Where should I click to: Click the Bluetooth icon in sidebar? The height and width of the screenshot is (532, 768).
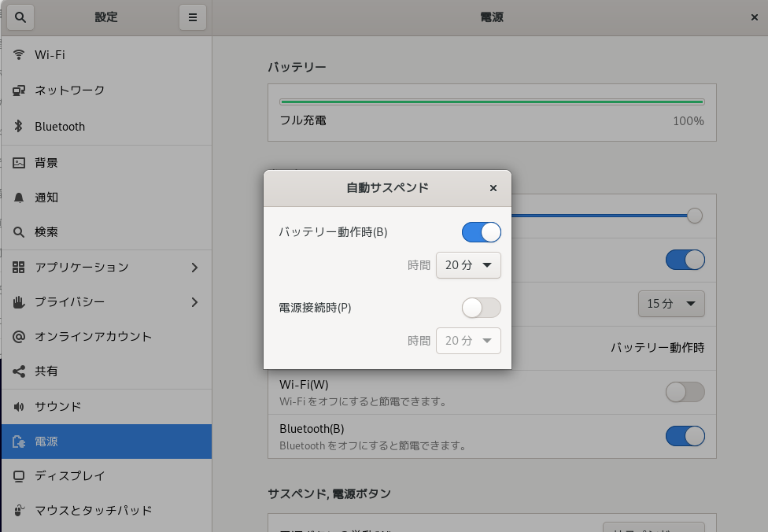pos(19,127)
